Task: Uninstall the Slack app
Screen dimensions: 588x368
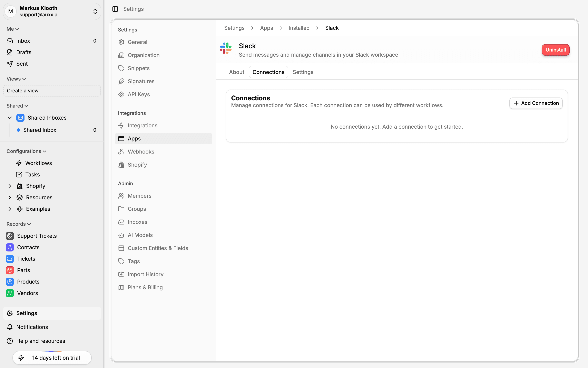Action: [x=556, y=50]
